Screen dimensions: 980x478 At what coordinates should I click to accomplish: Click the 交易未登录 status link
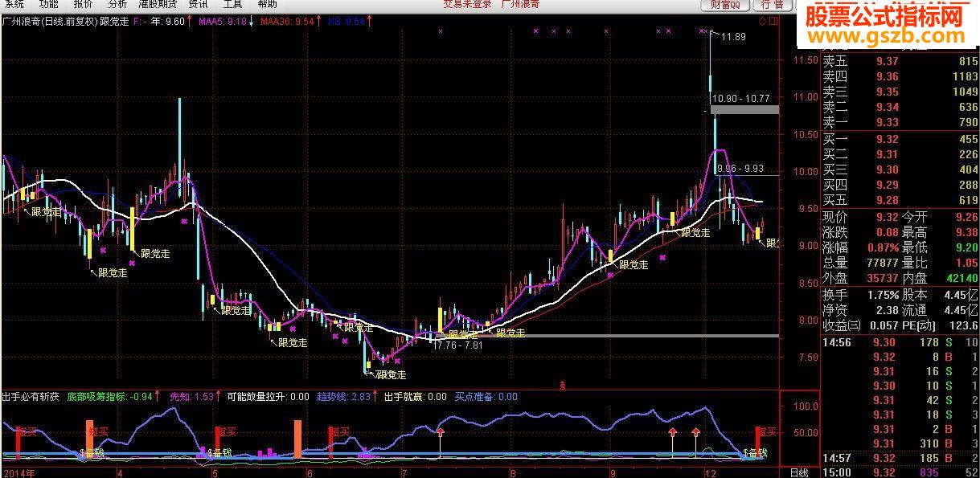[x=466, y=4]
